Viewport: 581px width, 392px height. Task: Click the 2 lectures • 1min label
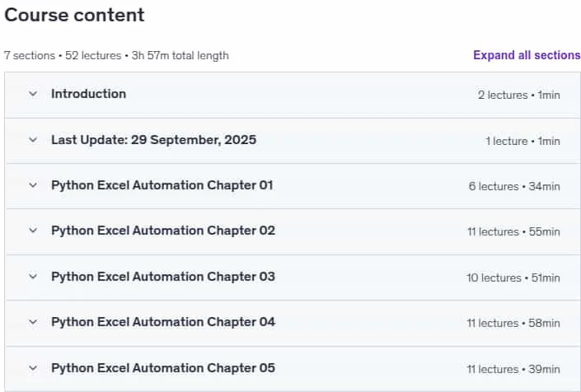click(518, 96)
